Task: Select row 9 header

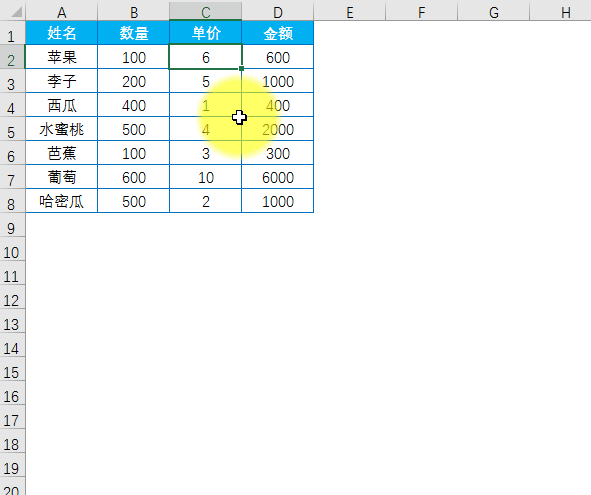Action: pyautogui.click(x=12, y=225)
